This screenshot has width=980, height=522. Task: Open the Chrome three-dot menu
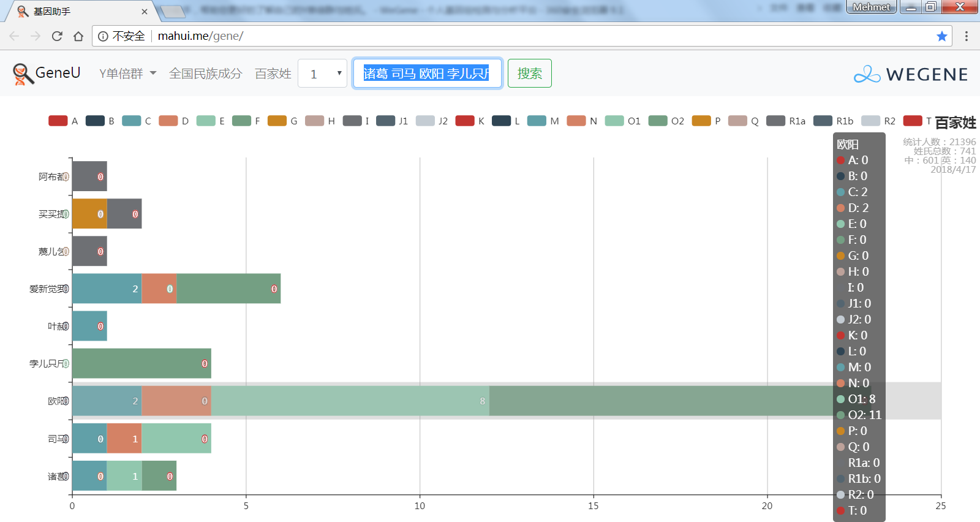(x=967, y=36)
